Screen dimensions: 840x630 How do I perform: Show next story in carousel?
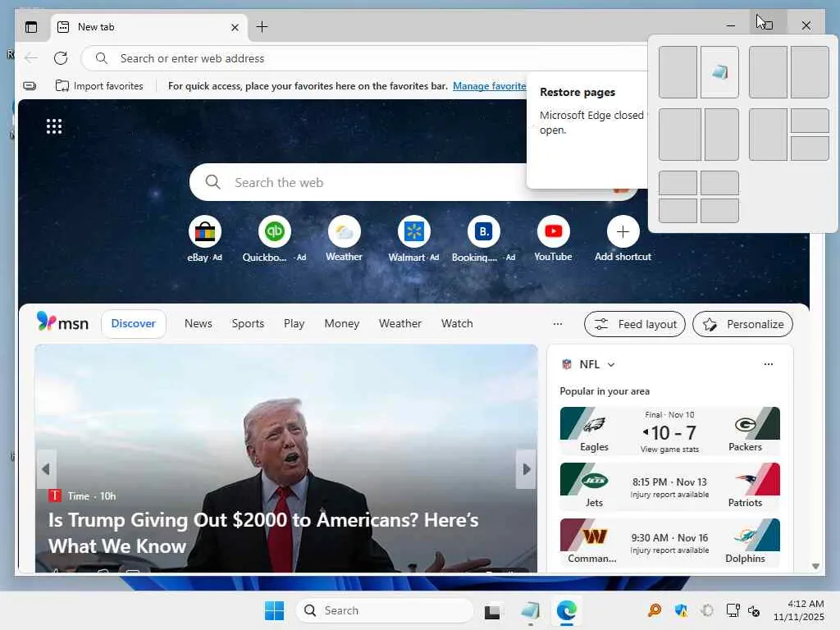tap(526, 469)
